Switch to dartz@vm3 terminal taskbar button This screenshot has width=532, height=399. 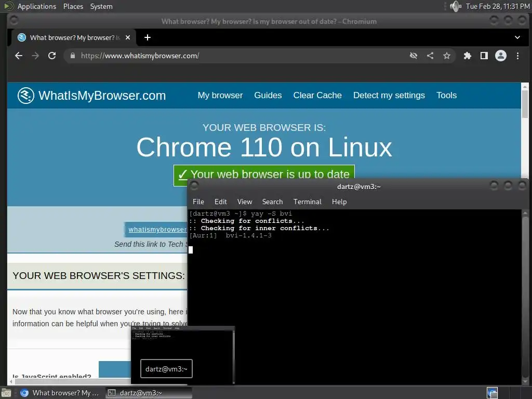[x=149, y=393]
